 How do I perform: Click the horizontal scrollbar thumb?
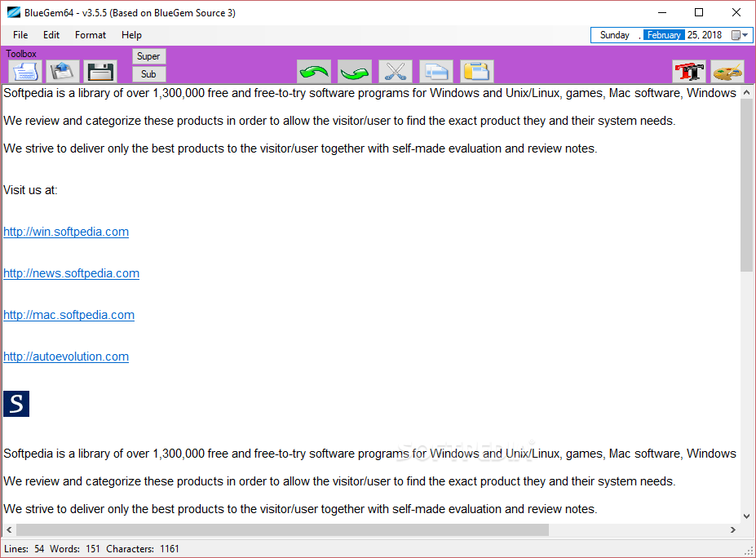(282, 529)
